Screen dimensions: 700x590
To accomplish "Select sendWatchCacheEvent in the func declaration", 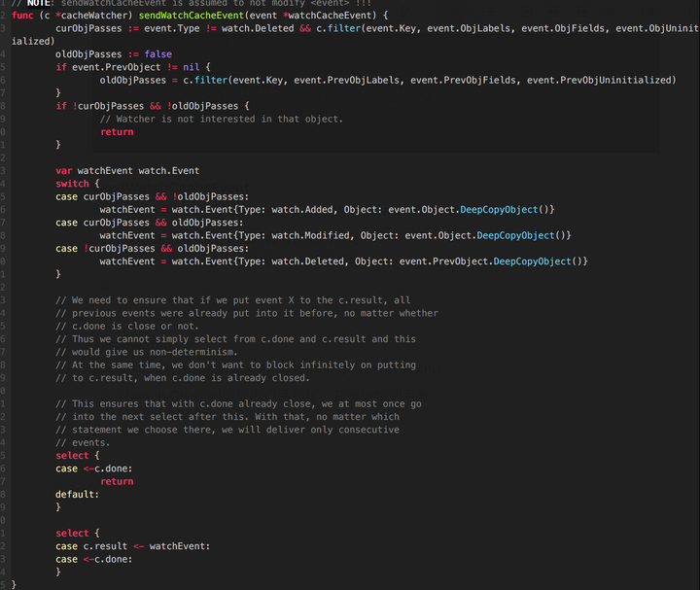I will tap(192, 16).
